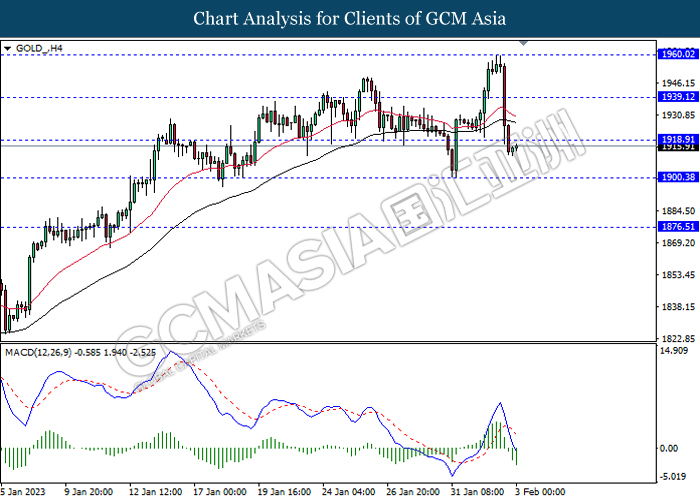
Task: Open the GOLD_,H4 symbol dropdown arrow
Action: [x=7, y=48]
